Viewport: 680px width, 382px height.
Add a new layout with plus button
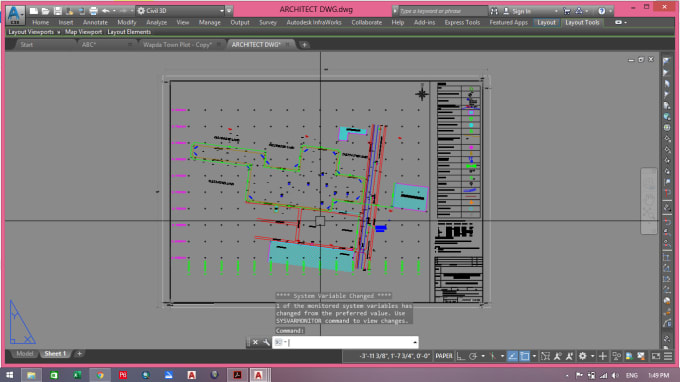(x=79, y=354)
